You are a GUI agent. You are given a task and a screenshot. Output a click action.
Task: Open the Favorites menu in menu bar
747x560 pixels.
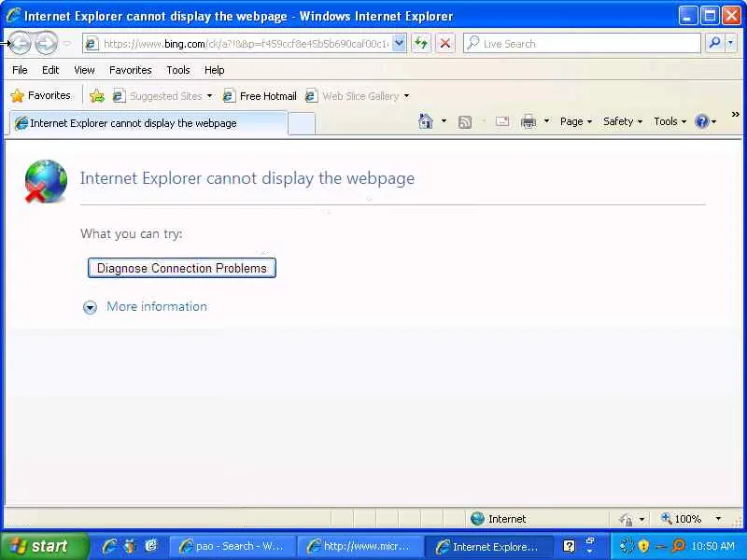[131, 70]
